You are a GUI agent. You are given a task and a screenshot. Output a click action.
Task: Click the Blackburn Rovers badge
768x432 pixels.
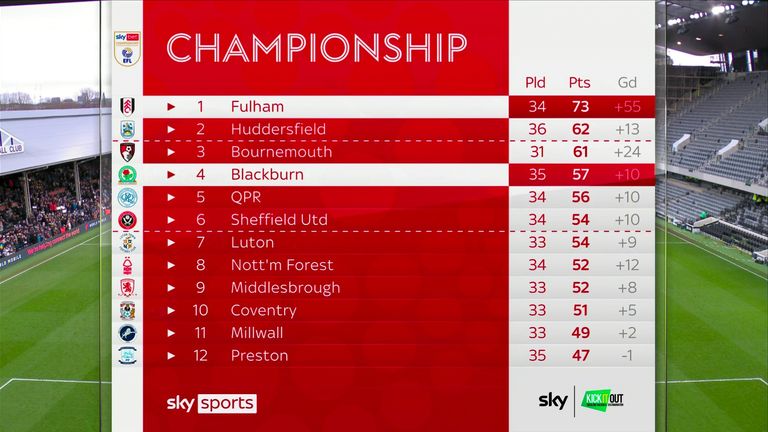(x=128, y=175)
